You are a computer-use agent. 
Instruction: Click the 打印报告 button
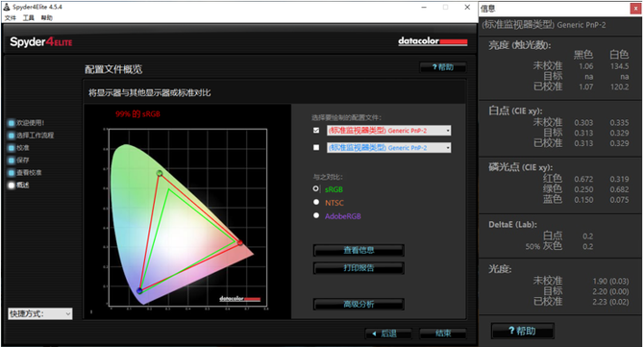coord(359,268)
